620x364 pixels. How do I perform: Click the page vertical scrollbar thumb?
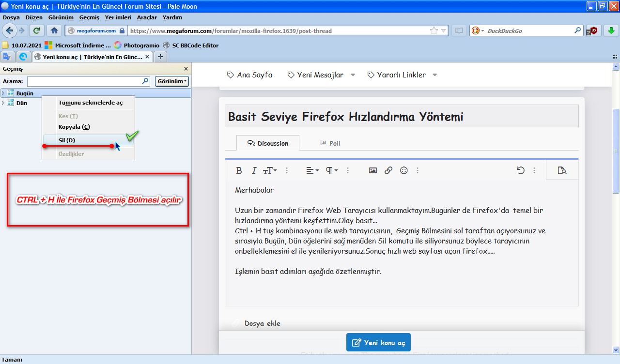coord(616,151)
